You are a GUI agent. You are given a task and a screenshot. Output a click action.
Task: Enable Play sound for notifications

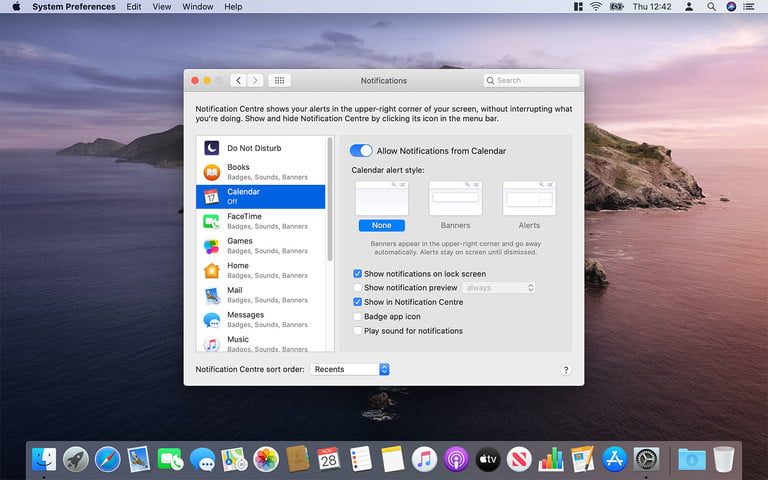click(358, 331)
